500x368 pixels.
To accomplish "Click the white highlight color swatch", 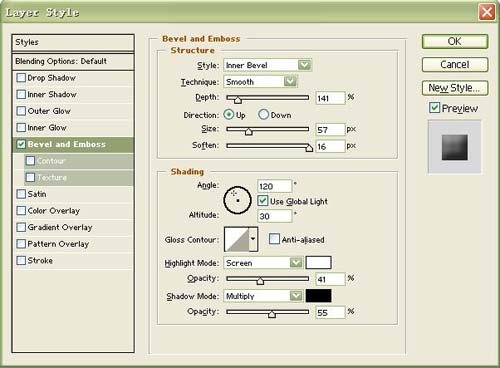I will coord(318,262).
